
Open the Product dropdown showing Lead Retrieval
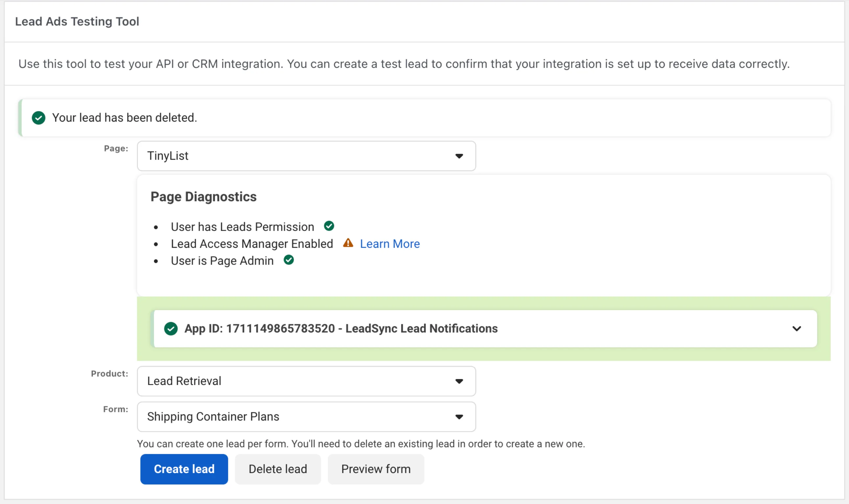point(306,381)
